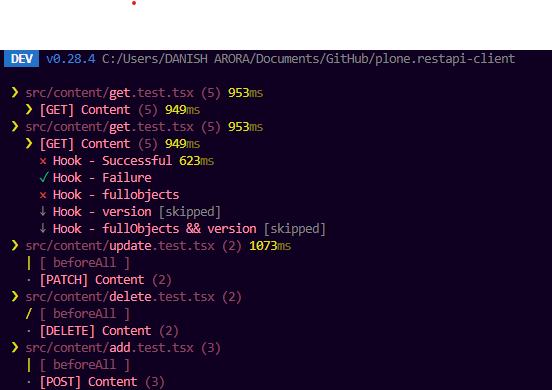Click the blue DEV badge

(x=21, y=58)
